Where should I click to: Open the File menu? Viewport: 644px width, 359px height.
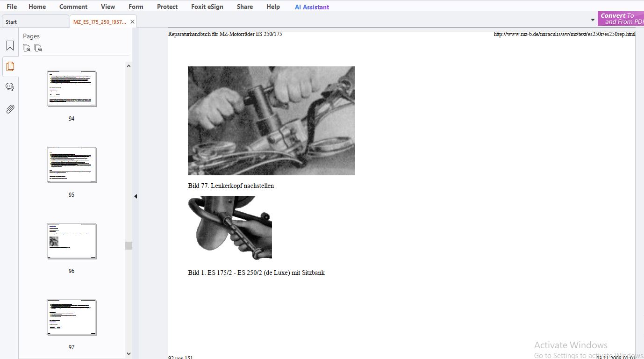(x=12, y=7)
